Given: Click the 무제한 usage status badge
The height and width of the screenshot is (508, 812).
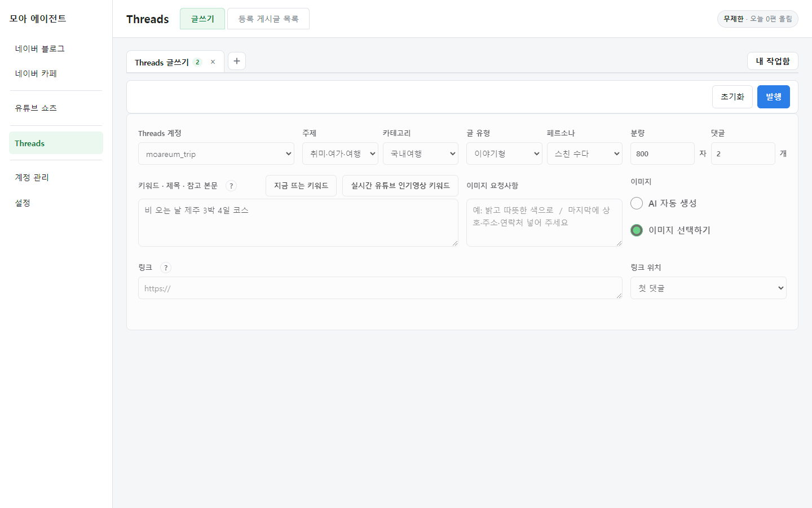Looking at the screenshot, I should (x=758, y=19).
